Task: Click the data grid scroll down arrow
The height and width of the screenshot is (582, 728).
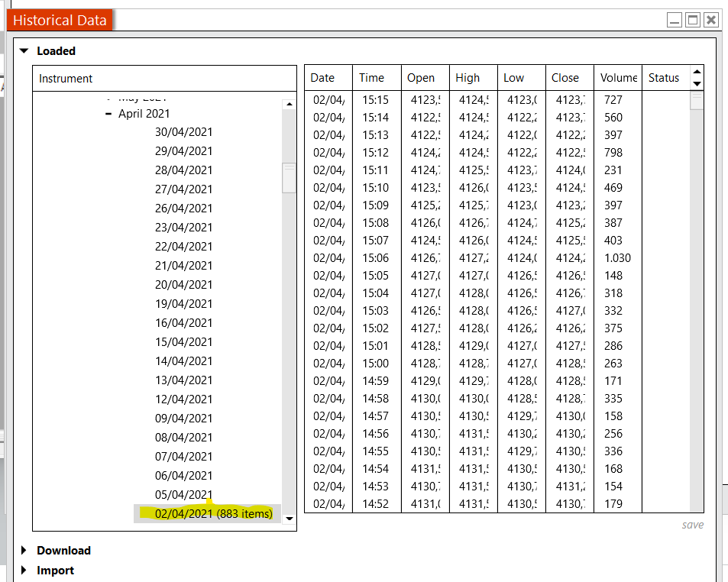Action: [x=697, y=84]
